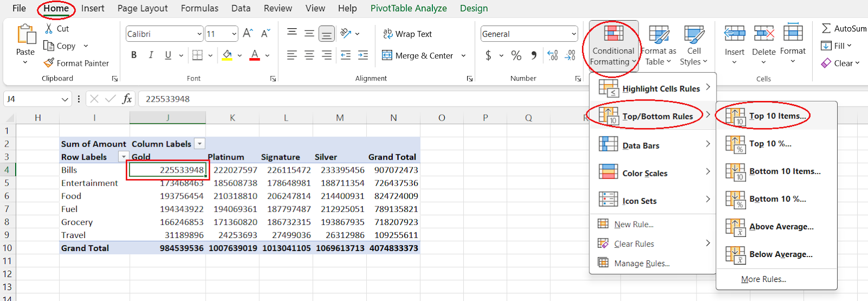Click New Rule option

[x=634, y=224]
